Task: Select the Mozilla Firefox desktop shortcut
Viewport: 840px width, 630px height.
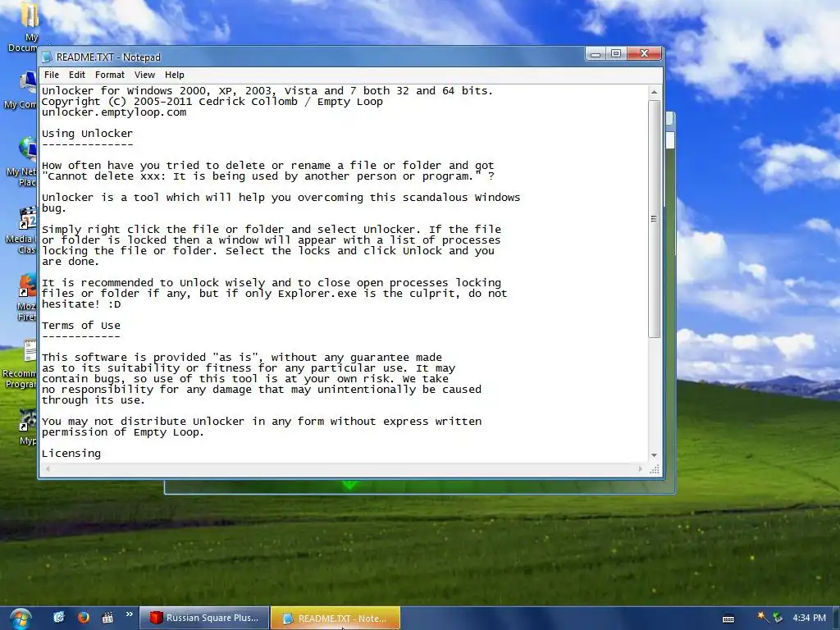Action: pos(28,286)
